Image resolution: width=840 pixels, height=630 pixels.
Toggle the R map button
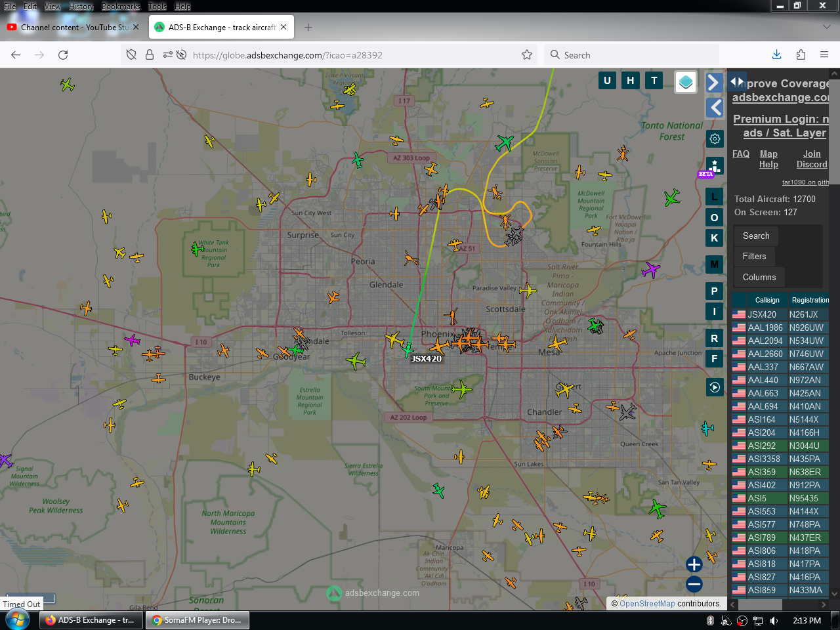(x=715, y=338)
